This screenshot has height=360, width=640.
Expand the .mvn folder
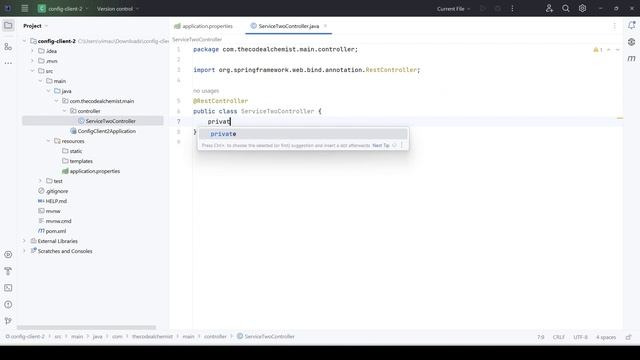point(33,61)
